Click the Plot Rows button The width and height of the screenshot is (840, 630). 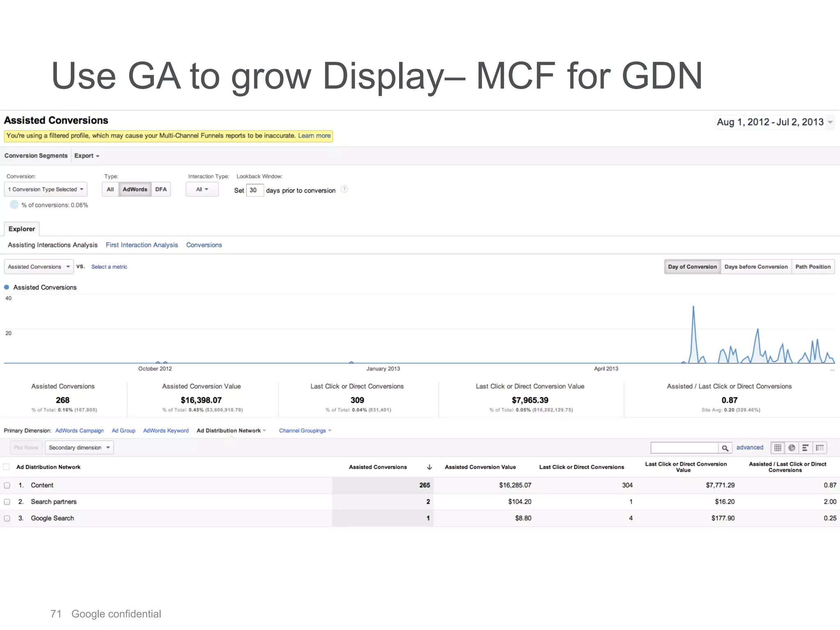pos(26,447)
